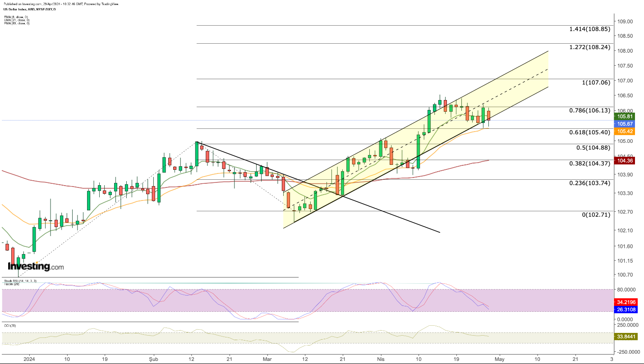644x364 pixels.
Task: Click 108.00 on the price axis
Action: tap(625, 51)
